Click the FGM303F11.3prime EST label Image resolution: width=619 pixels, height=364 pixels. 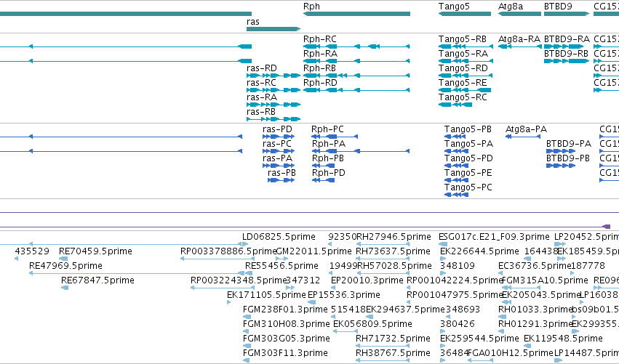coord(285,353)
